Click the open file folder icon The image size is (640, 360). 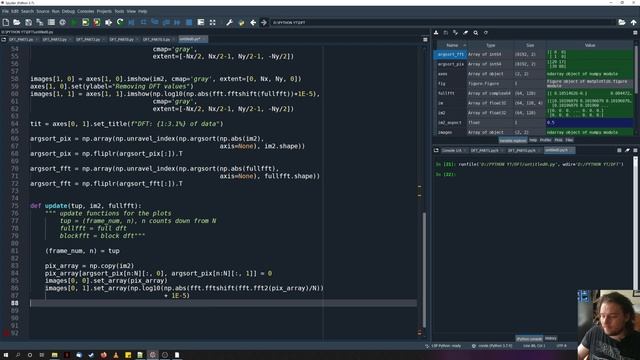tap(17, 22)
